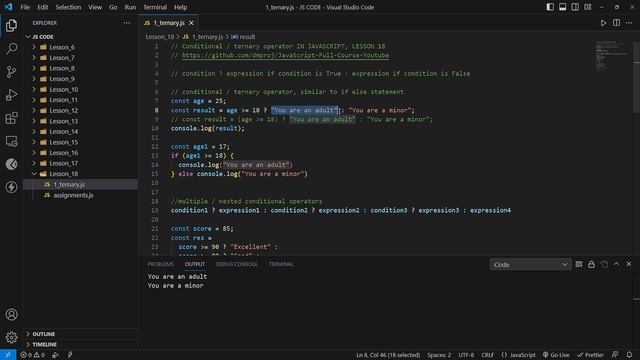
Task: Click the UTF-8 encoding status item
Action: pyautogui.click(x=466, y=355)
